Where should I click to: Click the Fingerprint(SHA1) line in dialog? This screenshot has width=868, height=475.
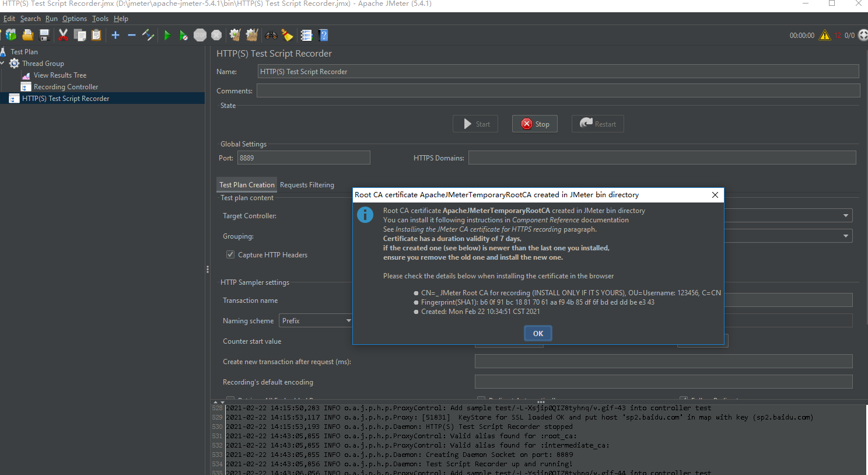click(538, 302)
